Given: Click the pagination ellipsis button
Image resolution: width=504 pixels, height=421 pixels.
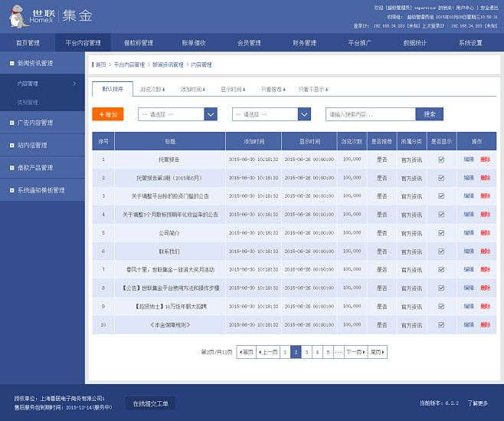Looking at the screenshot, I should coord(339,352).
